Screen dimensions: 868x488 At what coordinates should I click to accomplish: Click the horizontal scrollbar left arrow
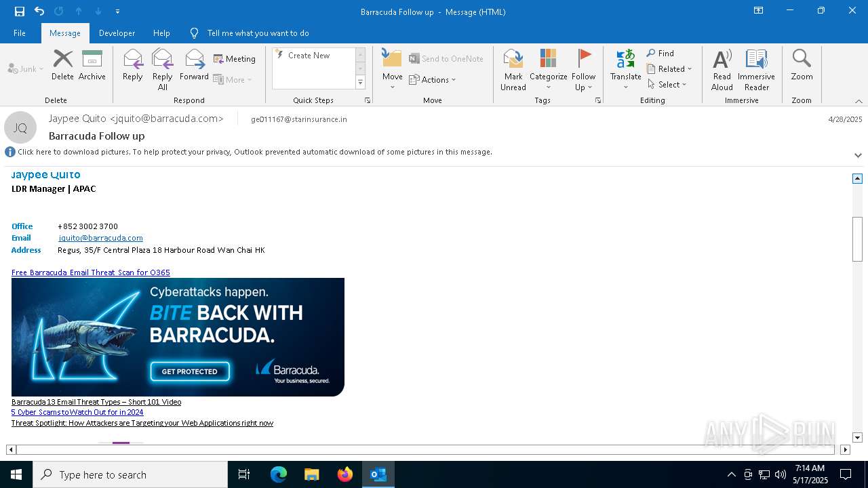coord(11,449)
